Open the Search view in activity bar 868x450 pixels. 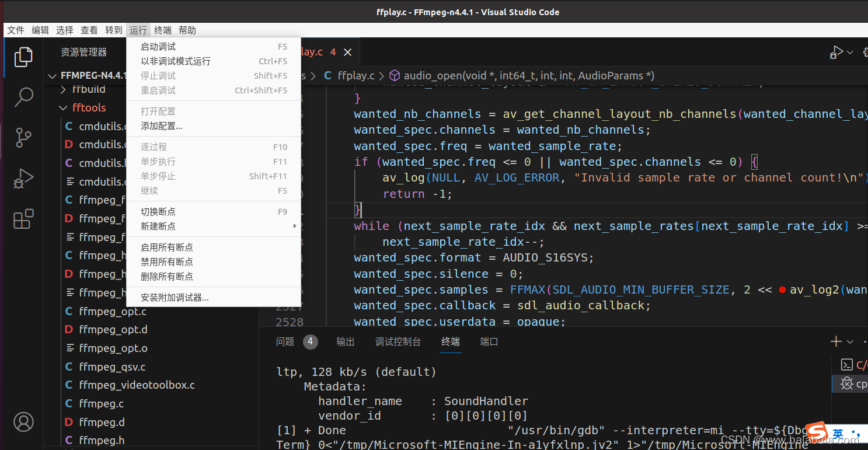(x=23, y=97)
